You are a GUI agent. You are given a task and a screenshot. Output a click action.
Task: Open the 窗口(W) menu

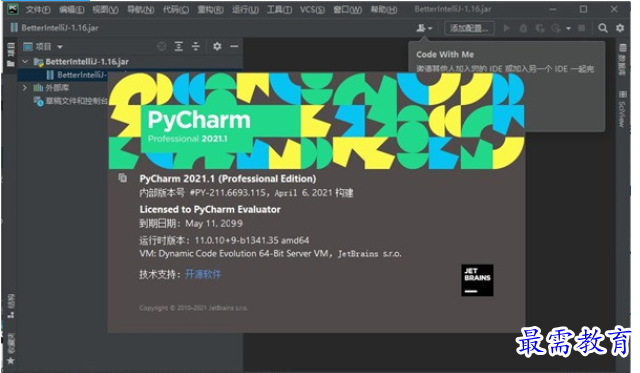(347, 9)
